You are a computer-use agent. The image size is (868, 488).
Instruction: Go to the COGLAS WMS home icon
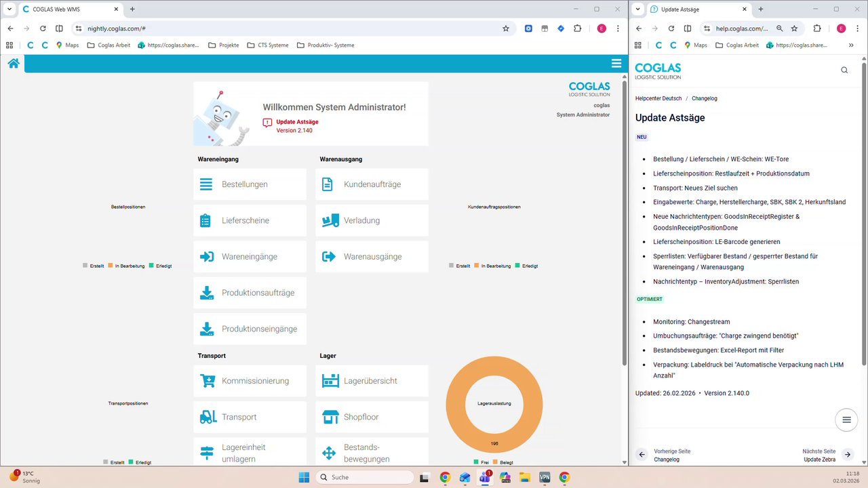click(14, 63)
